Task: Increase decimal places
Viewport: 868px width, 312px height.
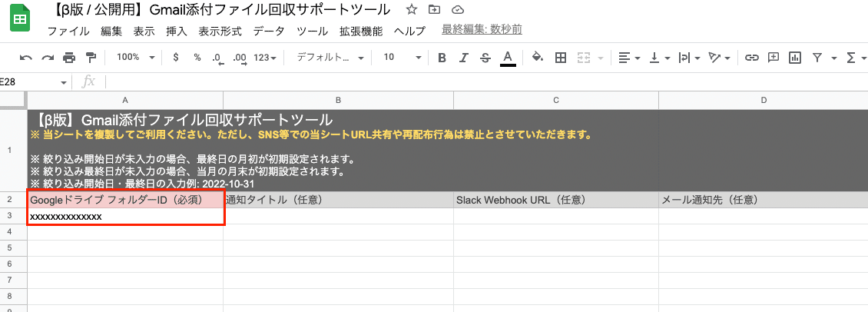Action: tap(240, 58)
